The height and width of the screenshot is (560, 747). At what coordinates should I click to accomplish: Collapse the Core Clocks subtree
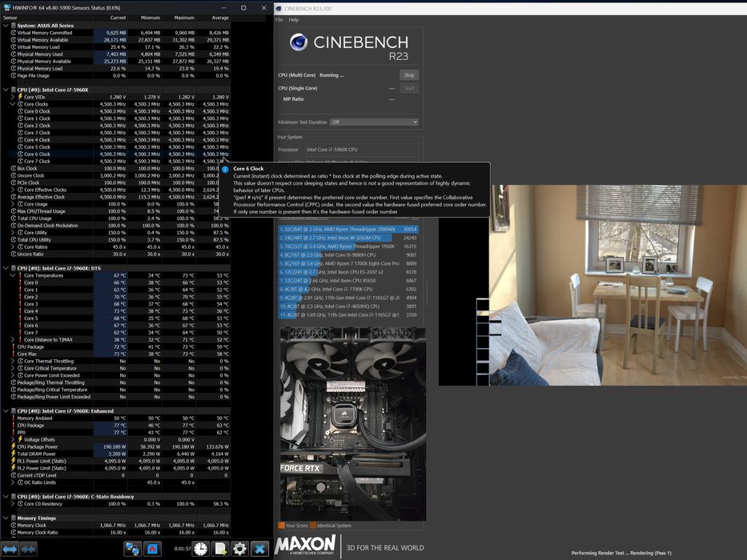tap(13, 104)
